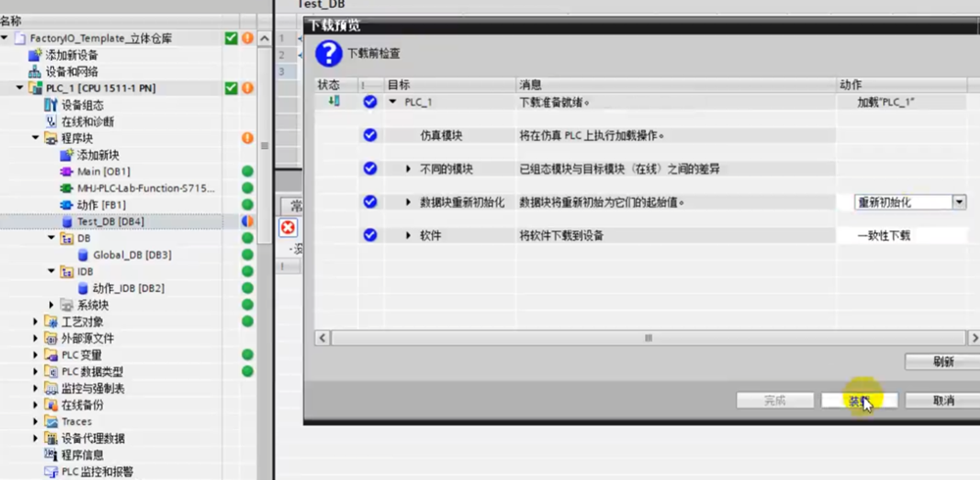Click the 程序信息 icon in the tree
The width and height of the screenshot is (980, 480).
(x=52, y=455)
